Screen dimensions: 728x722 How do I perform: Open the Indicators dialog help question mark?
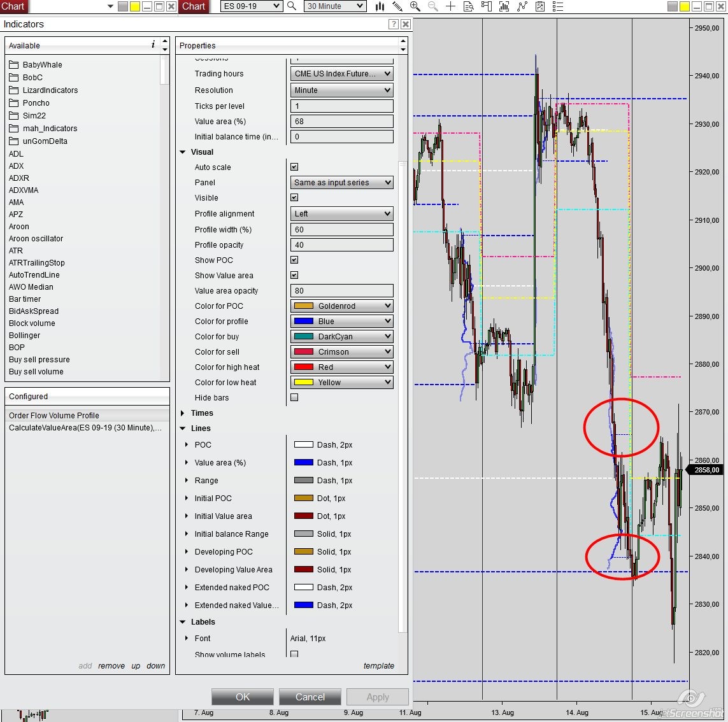coord(393,24)
